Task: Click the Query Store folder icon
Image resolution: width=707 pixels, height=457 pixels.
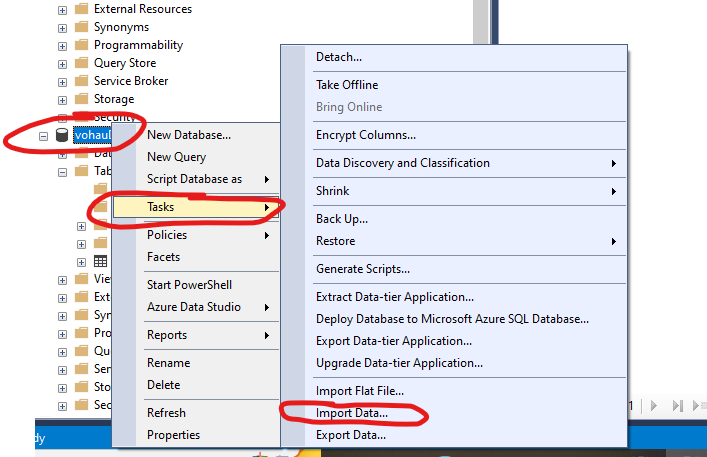Action: pos(81,63)
